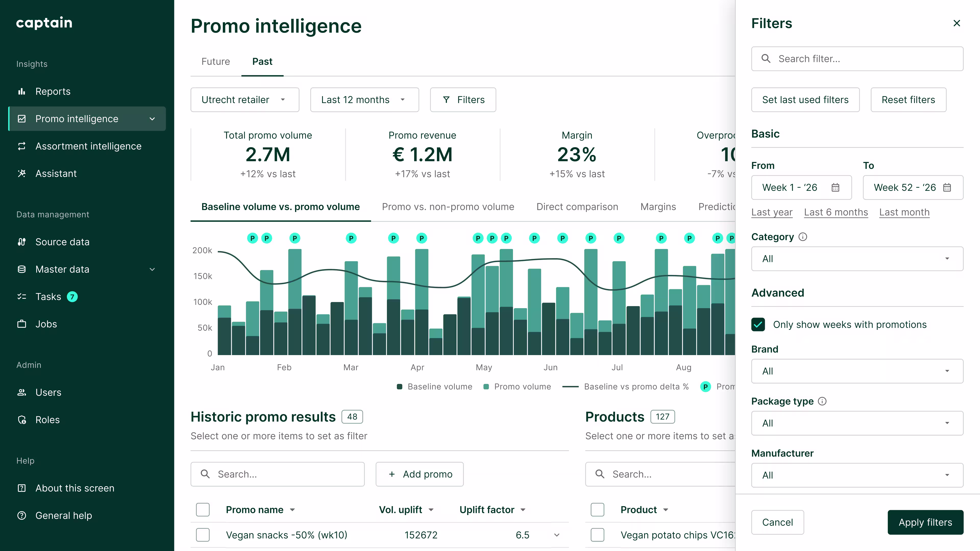
Task: Expand the Master data menu chevron
Action: [x=152, y=269]
